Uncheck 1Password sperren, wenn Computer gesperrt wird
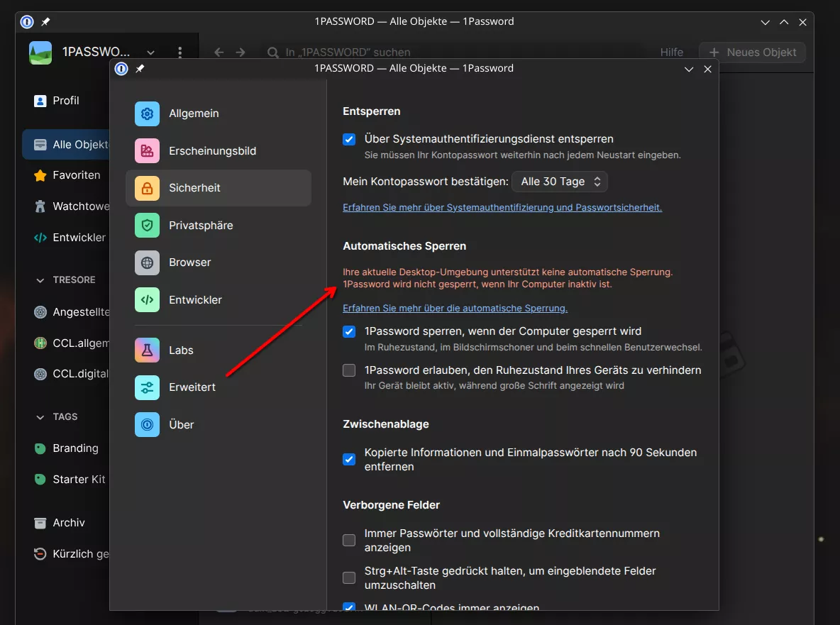Image resolution: width=840 pixels, height=625 pixels. (x=349, y=331)
